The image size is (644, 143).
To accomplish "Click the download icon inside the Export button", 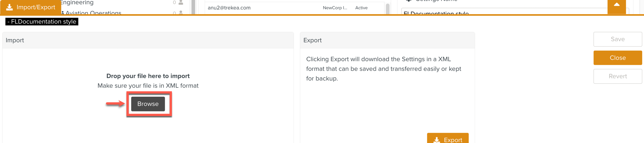I will (437, 140).
